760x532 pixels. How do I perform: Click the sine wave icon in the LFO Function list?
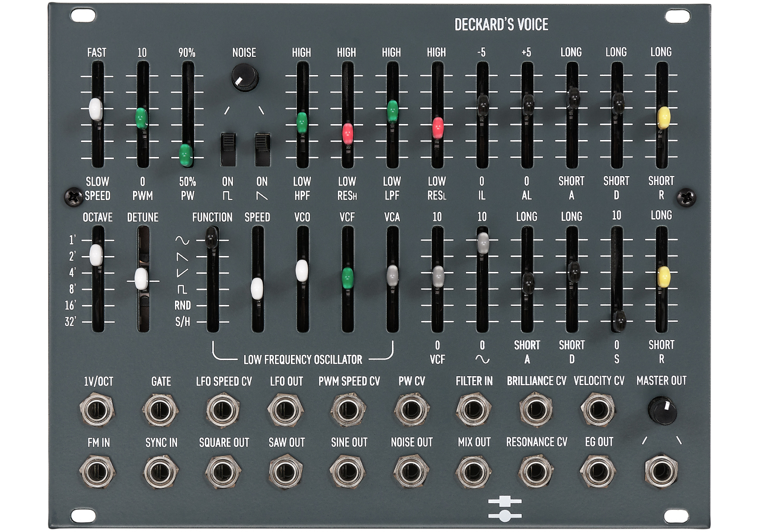[x=182, y=240]
